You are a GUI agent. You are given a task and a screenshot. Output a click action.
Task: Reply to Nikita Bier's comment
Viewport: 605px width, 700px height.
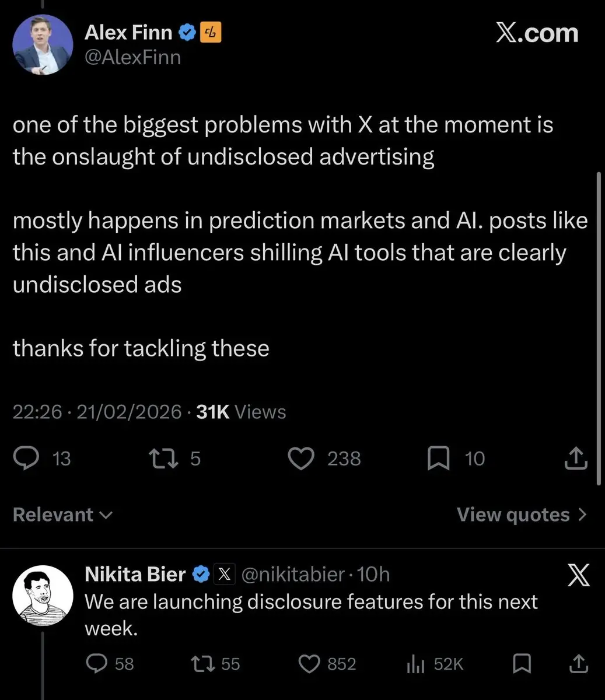96,663
